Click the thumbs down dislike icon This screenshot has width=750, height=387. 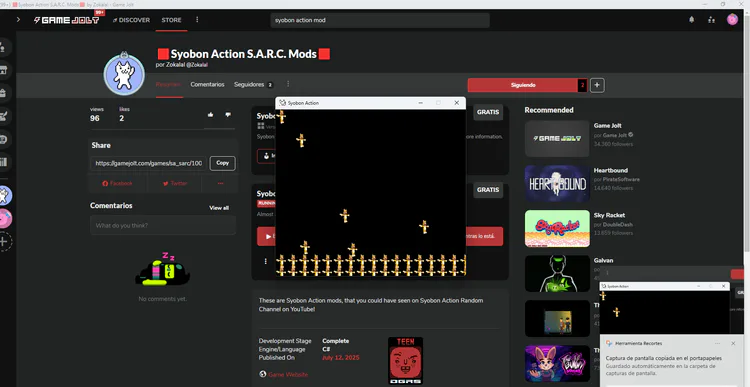[x=228, y=114]
